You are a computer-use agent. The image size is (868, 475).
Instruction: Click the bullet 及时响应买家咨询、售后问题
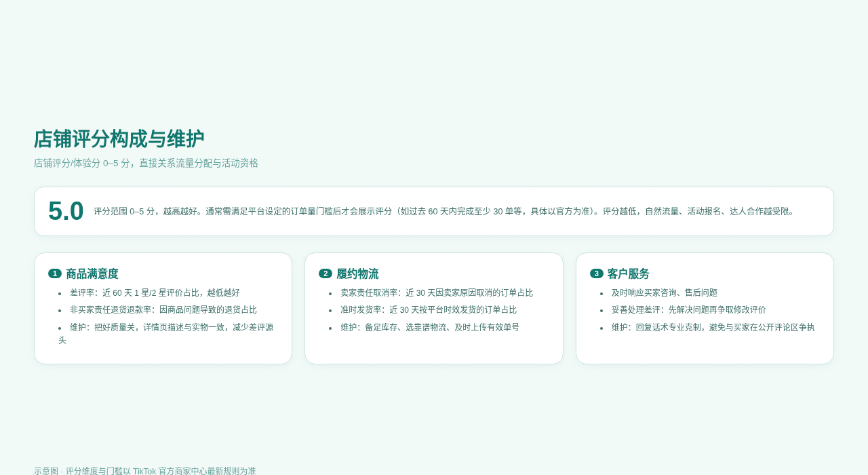tap(665, 292)
